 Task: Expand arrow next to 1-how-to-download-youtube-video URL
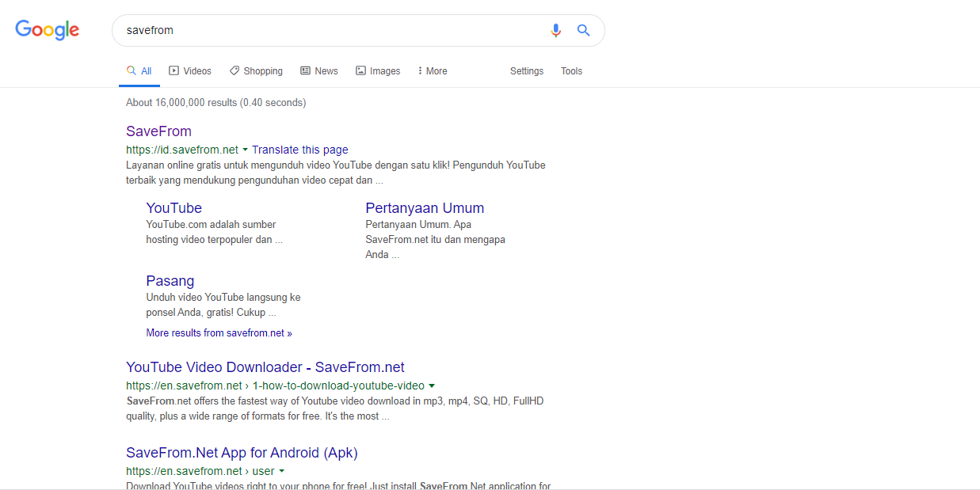click(432, 386)
